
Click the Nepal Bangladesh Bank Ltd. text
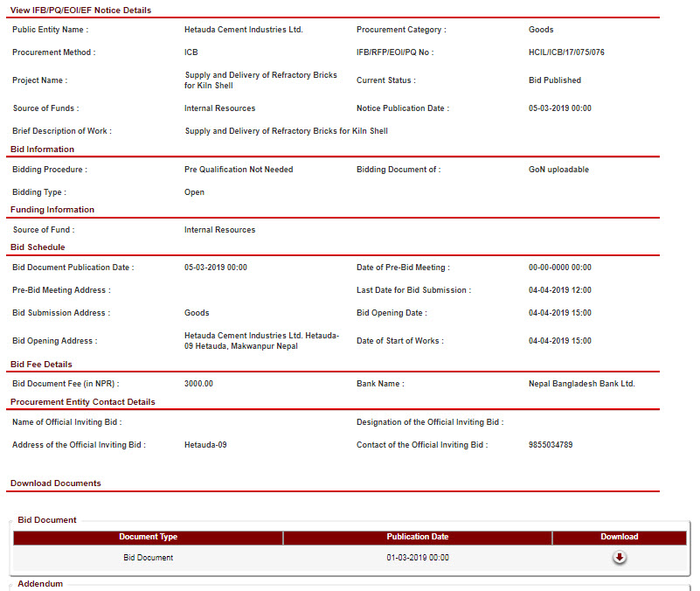click(x=581, y=384)
